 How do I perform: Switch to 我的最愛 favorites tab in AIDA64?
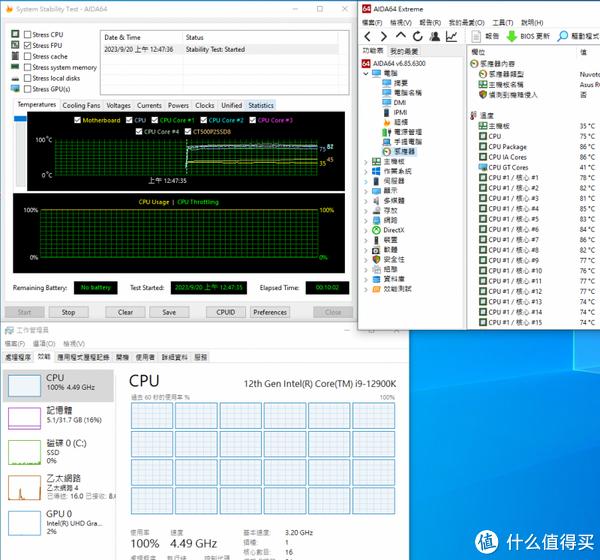click(403, 51)
